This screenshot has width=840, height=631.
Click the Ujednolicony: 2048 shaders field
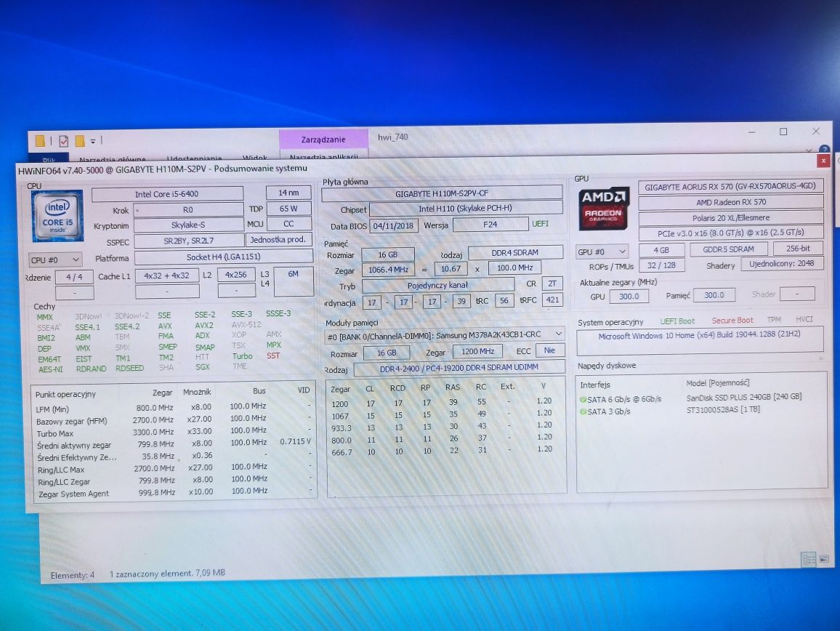click(782, 264)
